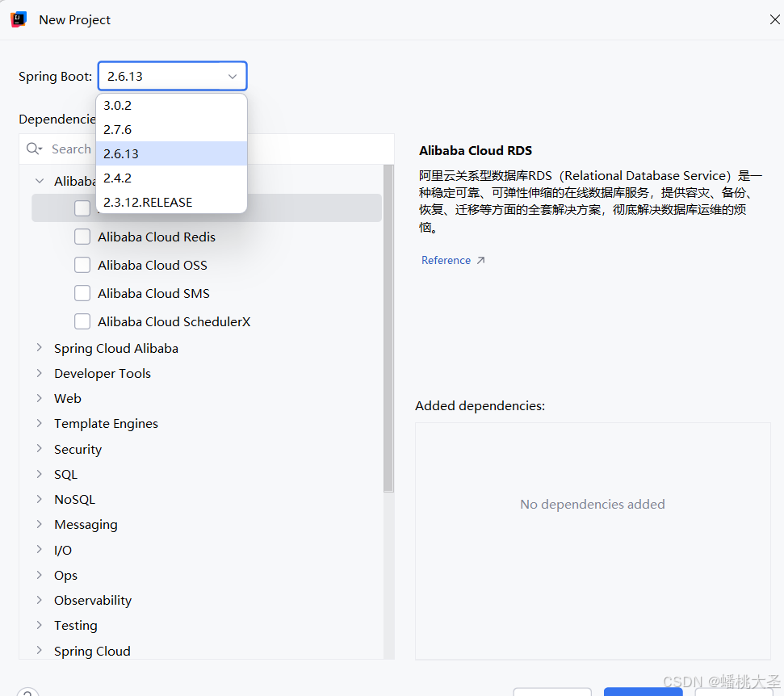Screen dimensions: 784x696
Task: Collapse the Alibaba Cloud category
Action: click(x=40, y=181)
